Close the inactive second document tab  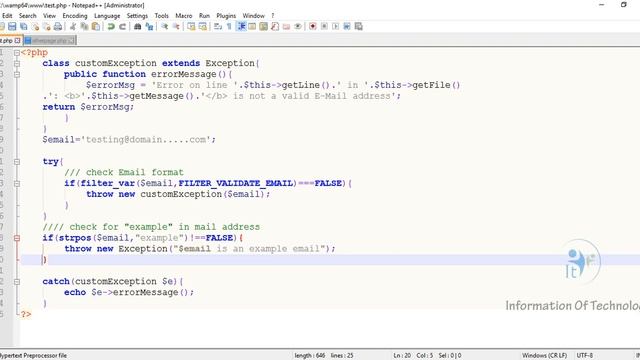click(71, 40)
